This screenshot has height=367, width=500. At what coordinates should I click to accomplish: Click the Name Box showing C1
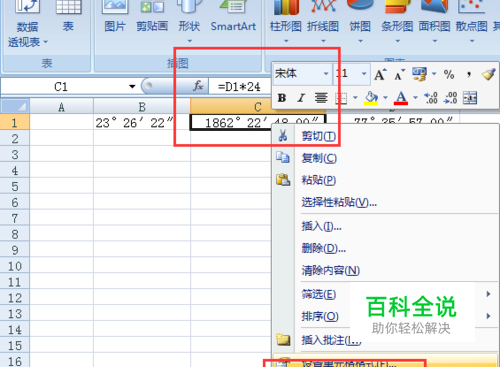click(62, 87)
